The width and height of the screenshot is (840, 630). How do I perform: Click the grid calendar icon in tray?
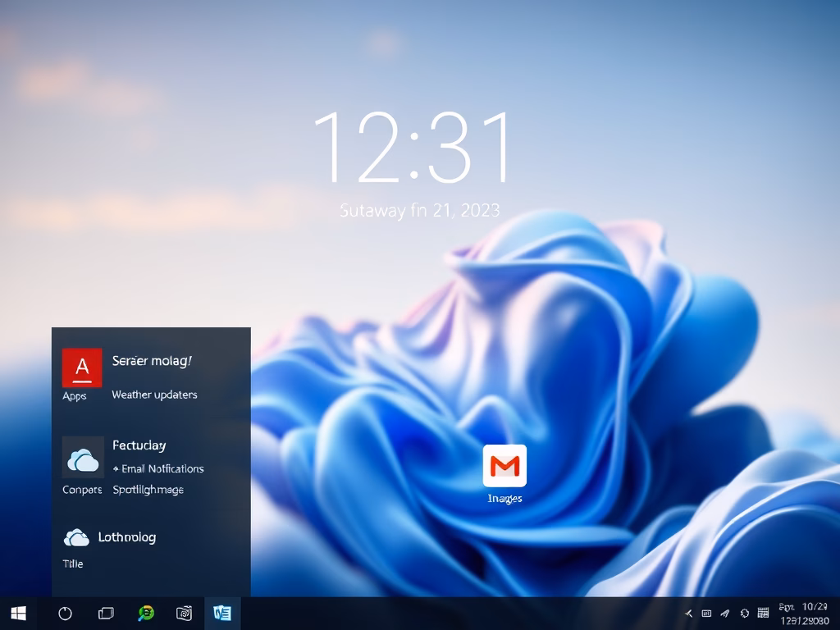click(x=764, y=614)
